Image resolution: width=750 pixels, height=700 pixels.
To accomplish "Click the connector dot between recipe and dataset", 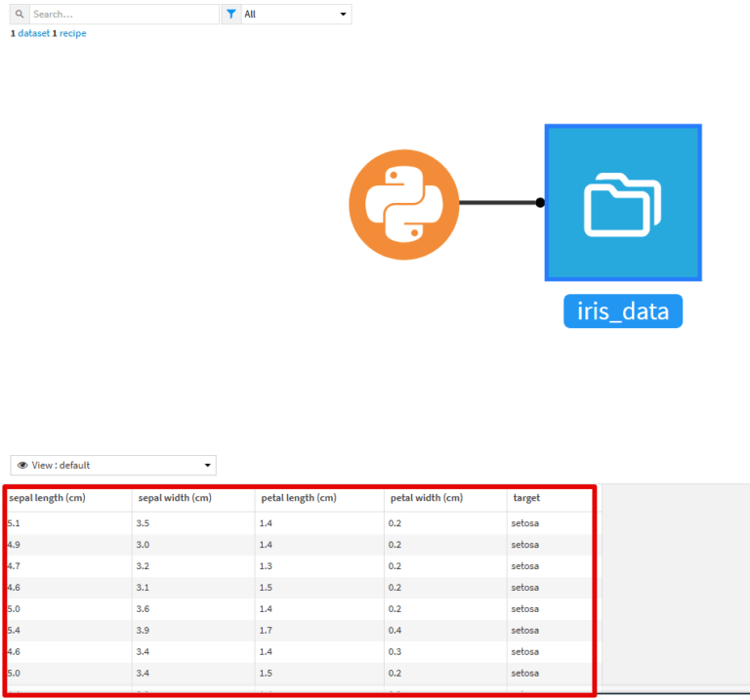I will [540, 203].
